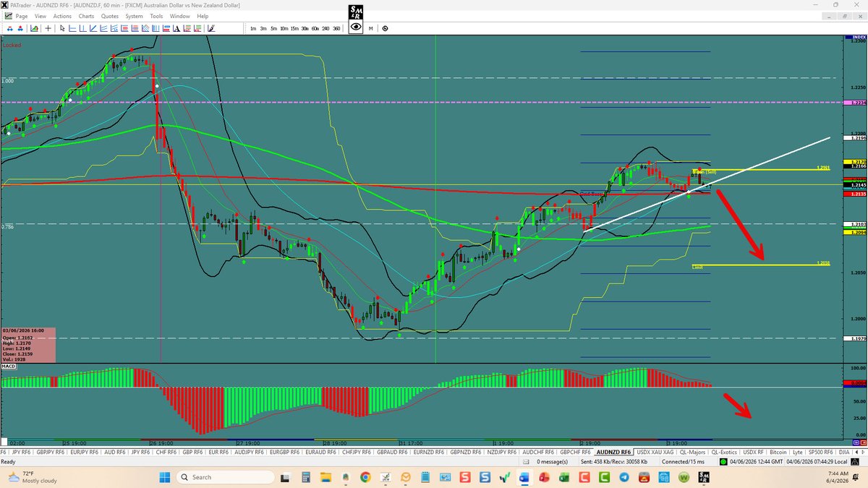Image resolution: width=868 pixels, height=488 pixels.
Task: Switch to the EURAUD RF6 tab
Action: pos(320,452)
